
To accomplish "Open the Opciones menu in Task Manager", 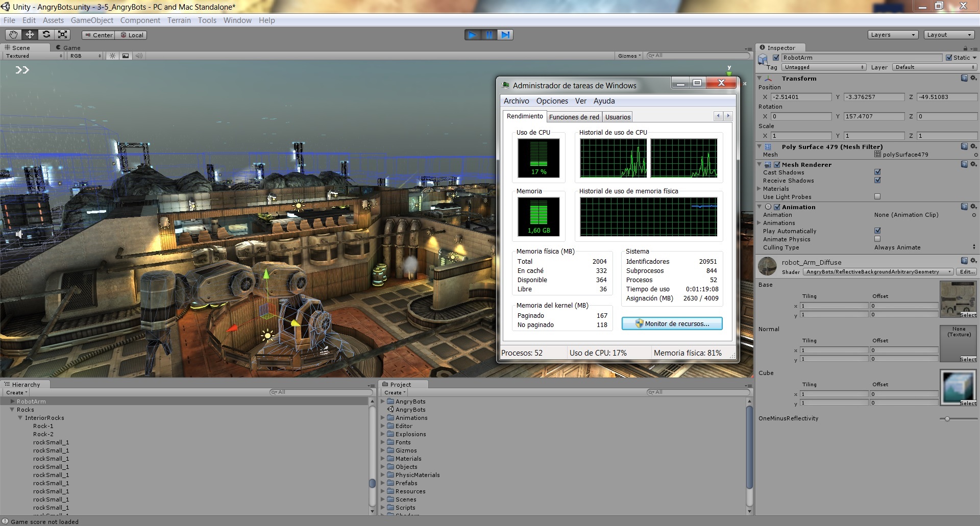I will 552,101.
